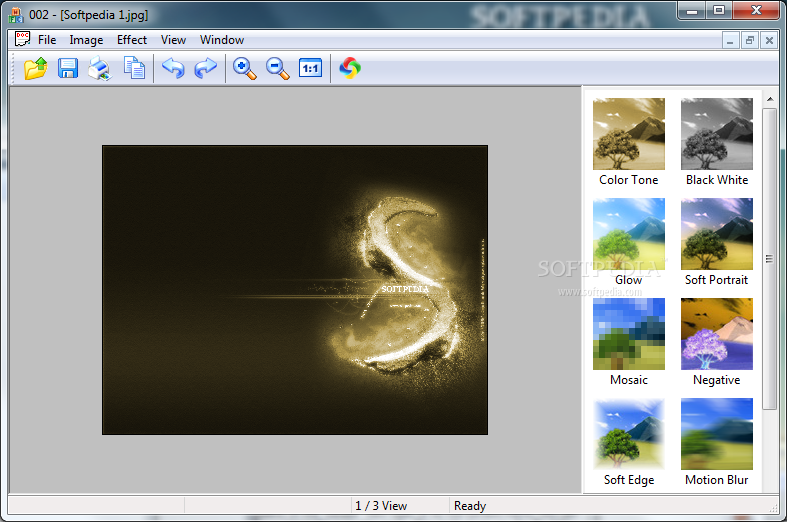Click the 'Ready' status bar text
Viewport: 787px width, 522px height.
click(470, 506)
